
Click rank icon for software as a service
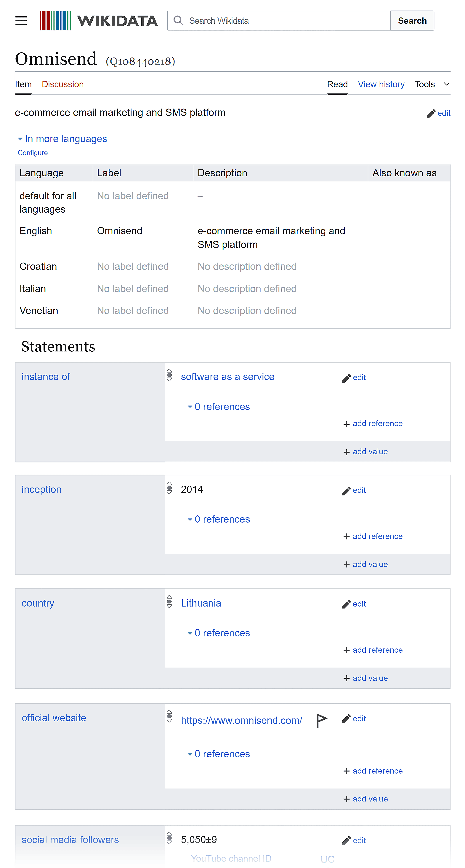(169, 375)
